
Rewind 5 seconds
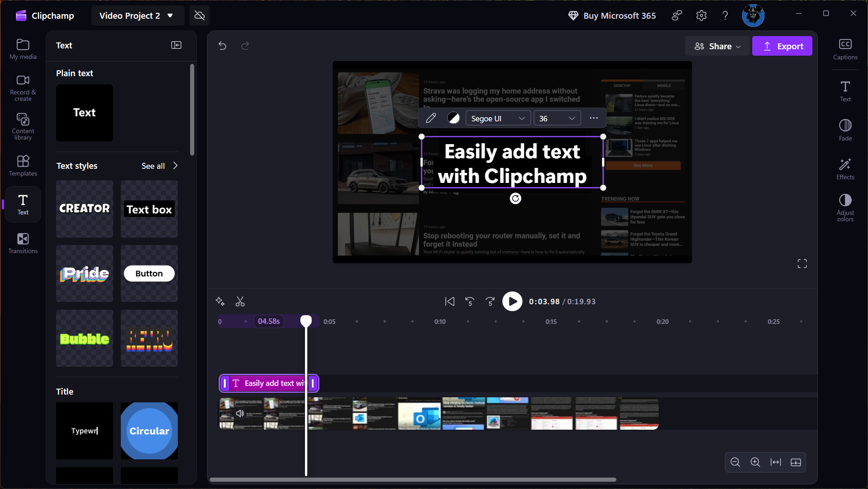[470, 302]
